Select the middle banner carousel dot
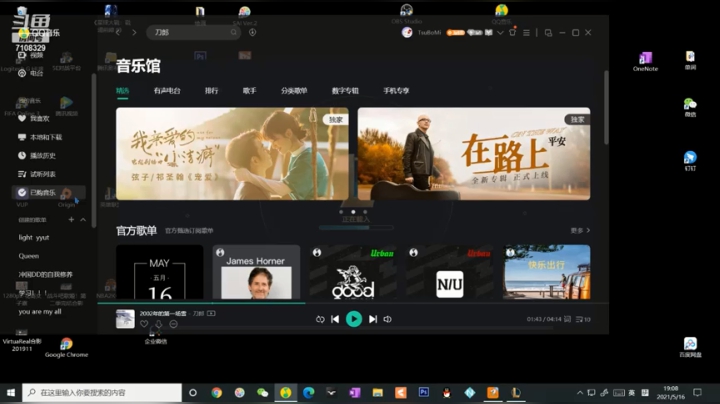This screenshot has width=720, height=404. click(353, 212)
